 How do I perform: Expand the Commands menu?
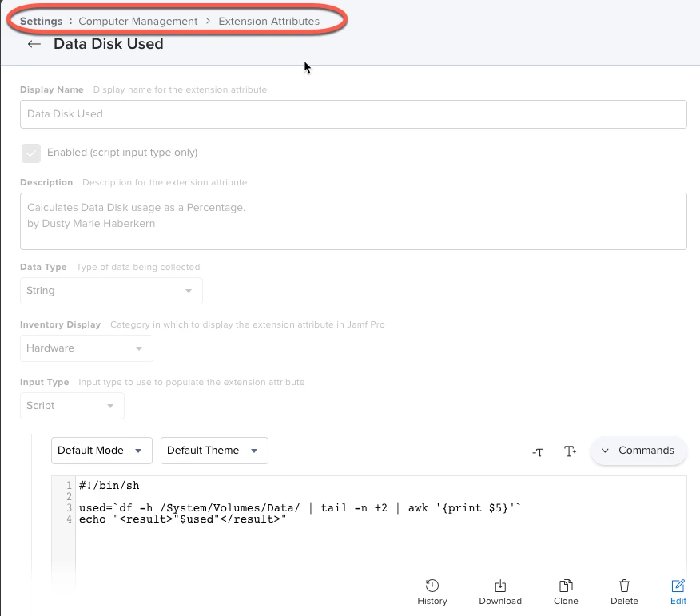click(x=638, y=451)
